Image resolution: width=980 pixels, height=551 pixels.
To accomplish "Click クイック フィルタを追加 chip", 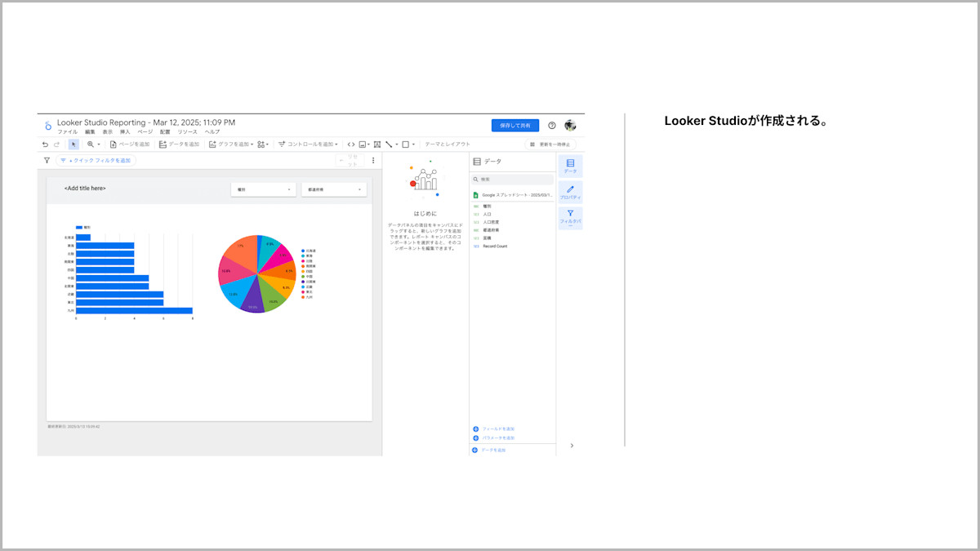I will (96, 161).
